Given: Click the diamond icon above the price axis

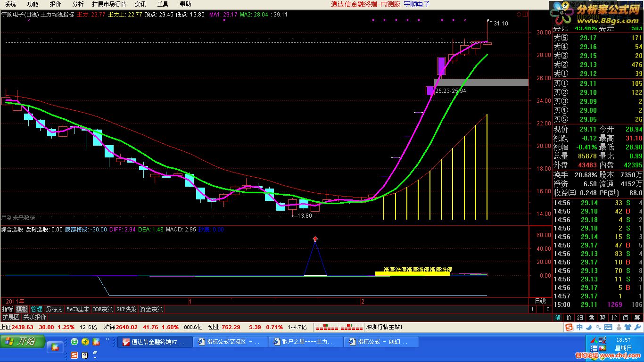Looking at the screenshot, I should [x=519, y=15].
